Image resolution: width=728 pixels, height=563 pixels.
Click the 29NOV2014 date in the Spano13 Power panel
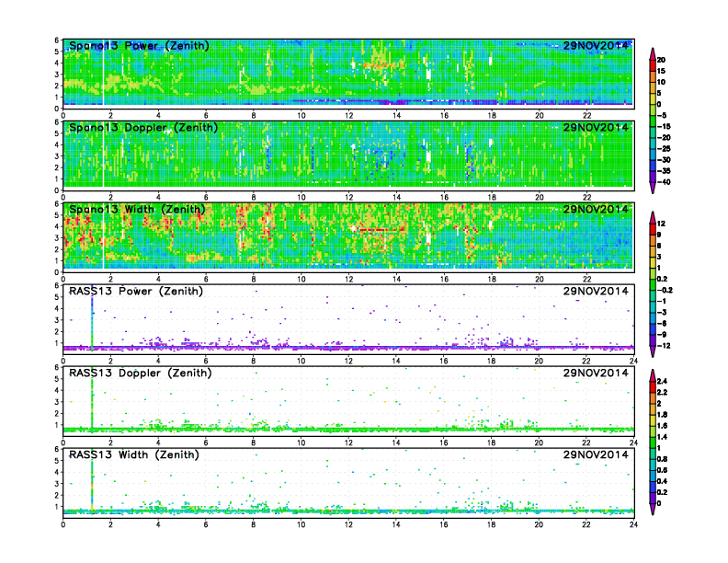pyautogui.click(x=596, y=45)
